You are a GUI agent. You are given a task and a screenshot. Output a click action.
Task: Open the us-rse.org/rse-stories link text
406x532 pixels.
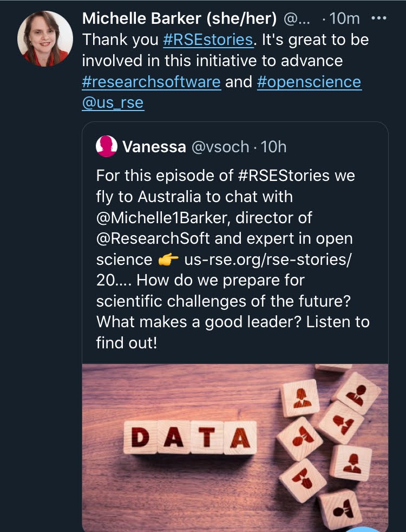[x=268, y=259]
